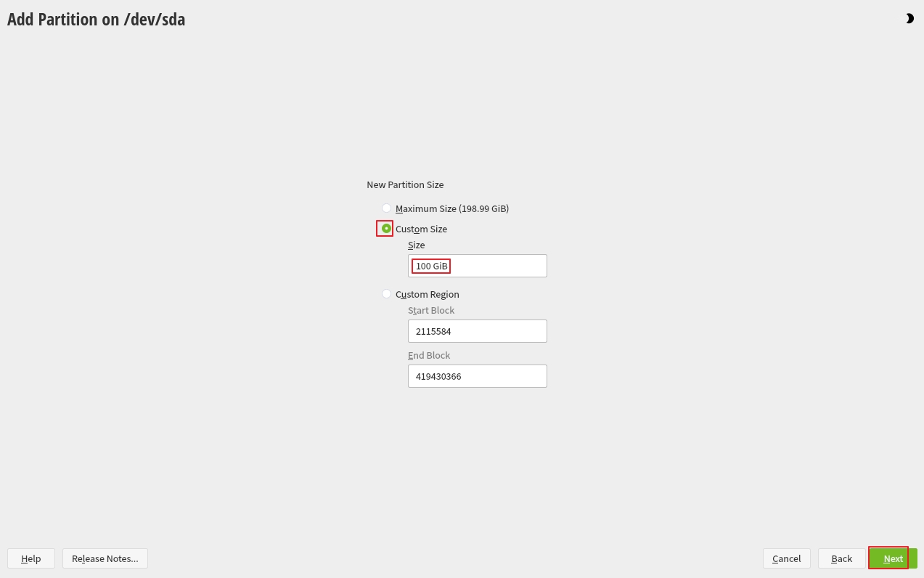Click the "End Block" field label

pos(429,356)
